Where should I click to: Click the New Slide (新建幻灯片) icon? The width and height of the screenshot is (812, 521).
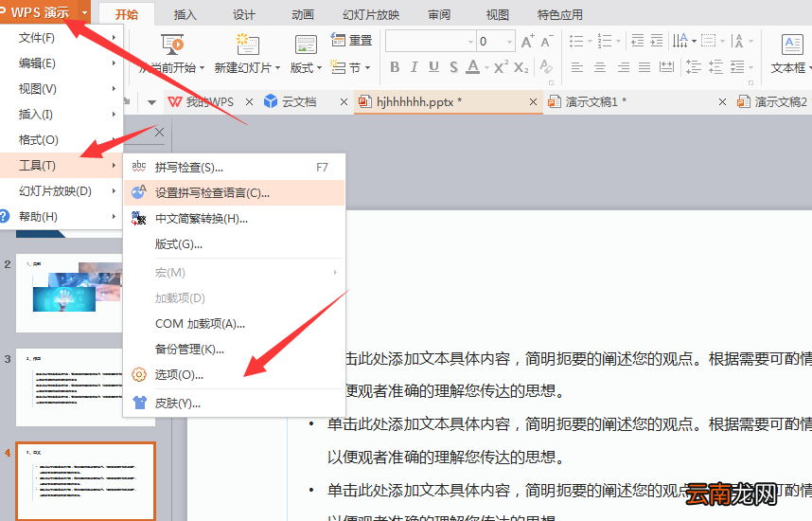coord(248,45)
